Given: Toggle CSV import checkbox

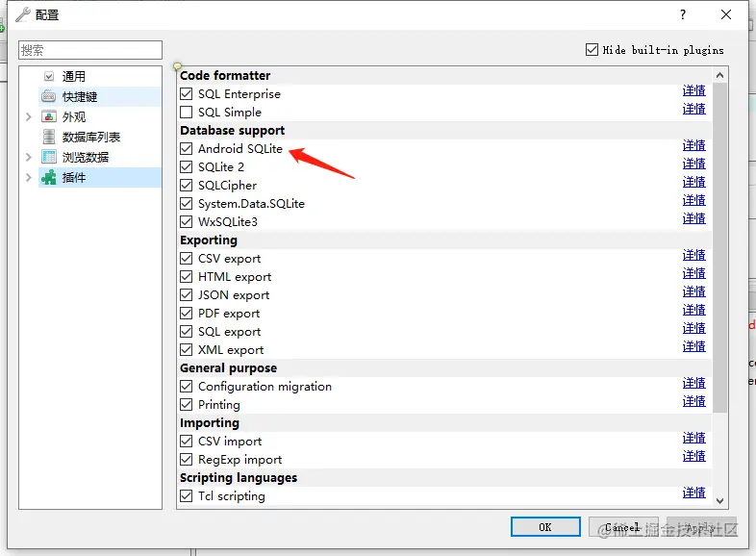Looking at the screenshot, I should [186, 441].
